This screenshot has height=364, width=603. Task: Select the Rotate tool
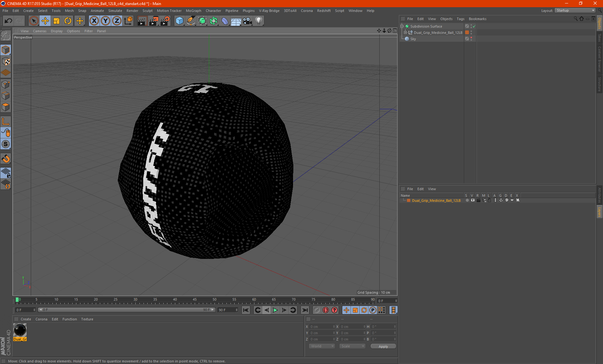pyautogui.click(x=68, y=21)
